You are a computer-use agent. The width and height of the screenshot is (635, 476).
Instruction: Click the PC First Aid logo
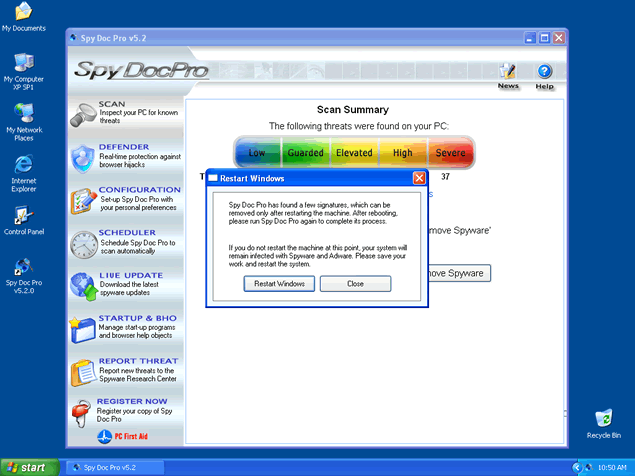[125, 436]
